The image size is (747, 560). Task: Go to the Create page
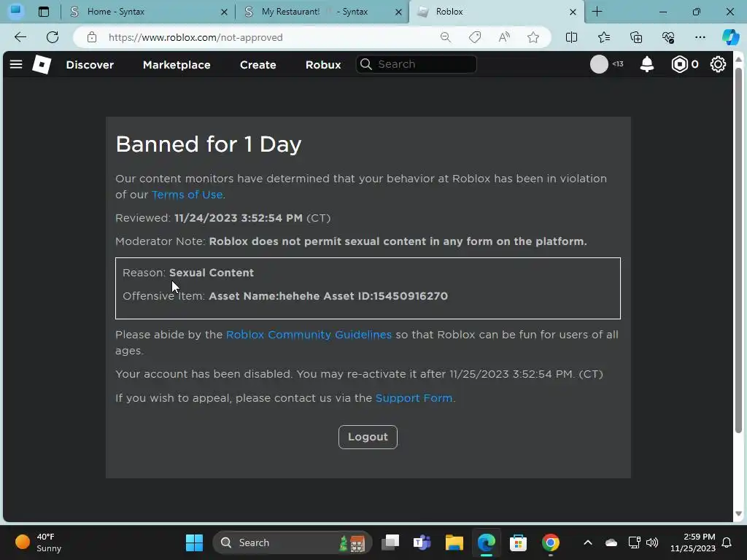click(258, 65)
